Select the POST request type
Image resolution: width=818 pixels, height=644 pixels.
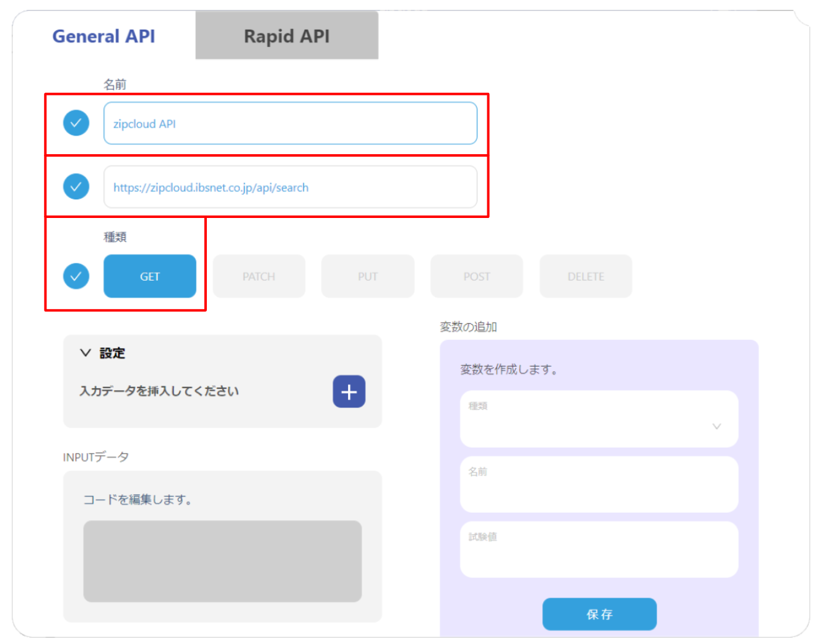pyautogui.click(x=477, y=276)
